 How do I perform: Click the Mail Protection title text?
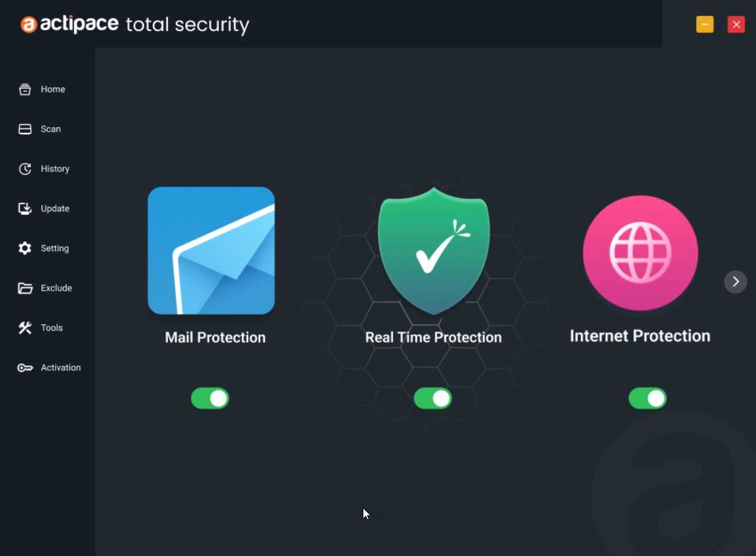[215, 337]
